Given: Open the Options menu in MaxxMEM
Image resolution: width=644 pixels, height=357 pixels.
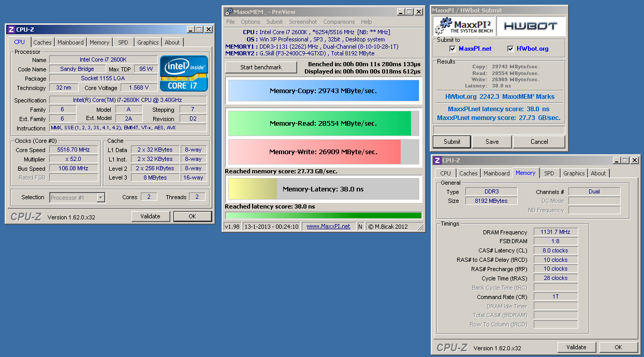Looking at the screenshot, I should pos(251,22).
